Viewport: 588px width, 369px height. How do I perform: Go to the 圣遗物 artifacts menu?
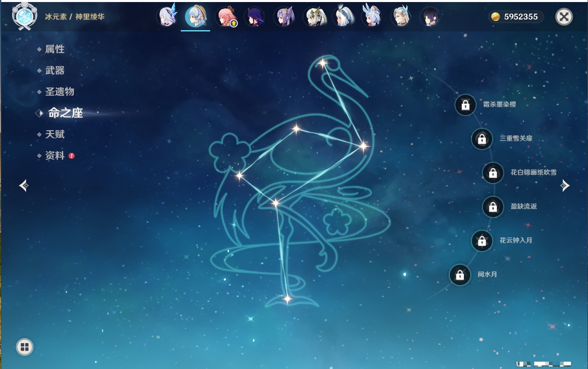[59, 92]
